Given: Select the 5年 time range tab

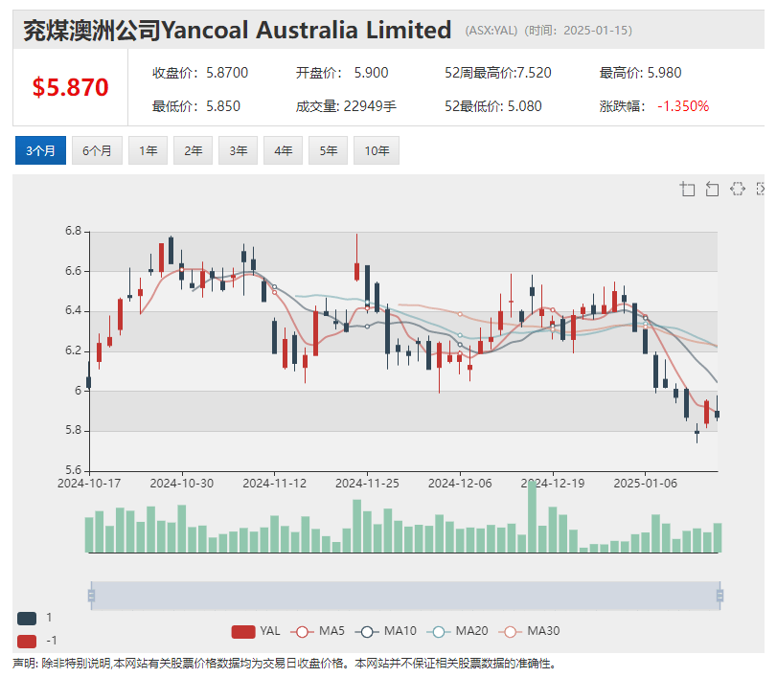Looking at the screenshot, I should 329,150.
